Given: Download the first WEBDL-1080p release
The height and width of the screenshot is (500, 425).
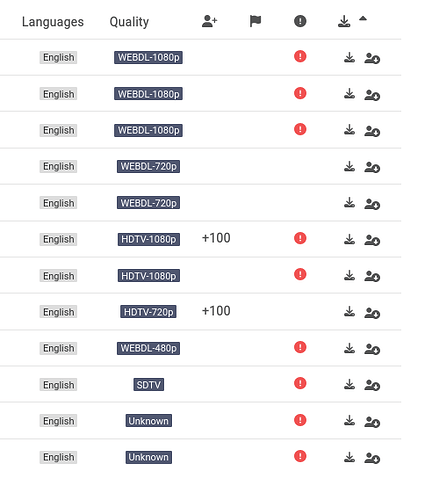Looking at the screenshot, I should (349, 58).
